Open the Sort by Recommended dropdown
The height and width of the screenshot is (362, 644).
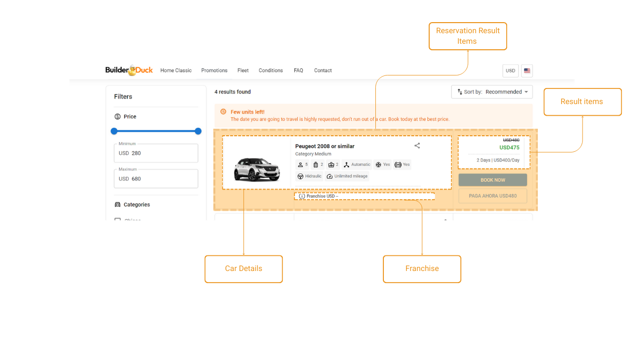492,92
